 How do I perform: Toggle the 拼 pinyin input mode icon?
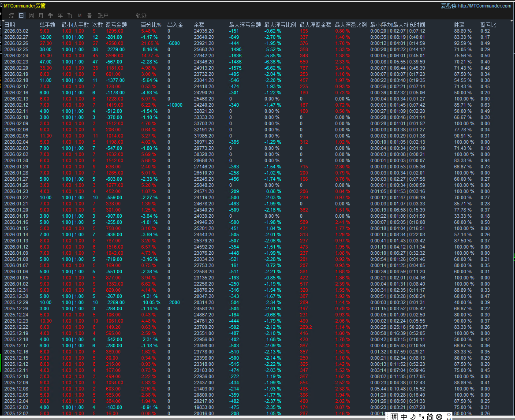tap(394, 417)
